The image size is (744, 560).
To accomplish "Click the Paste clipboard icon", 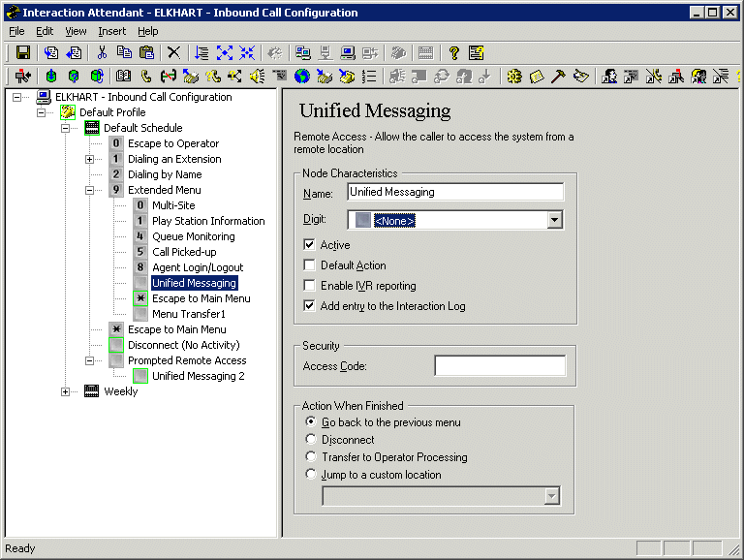I will coord(146,52).
